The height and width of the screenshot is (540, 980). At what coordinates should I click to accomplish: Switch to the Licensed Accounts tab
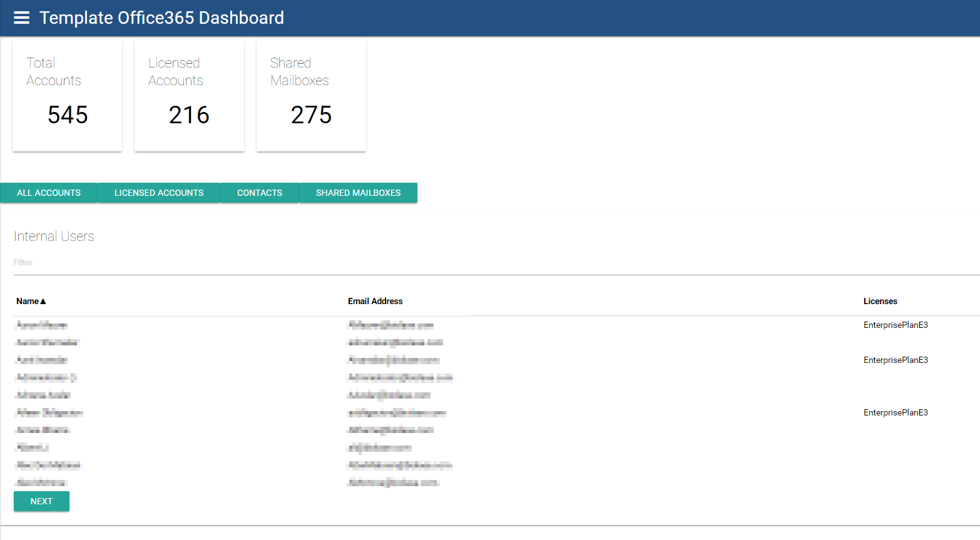point(159,193)
